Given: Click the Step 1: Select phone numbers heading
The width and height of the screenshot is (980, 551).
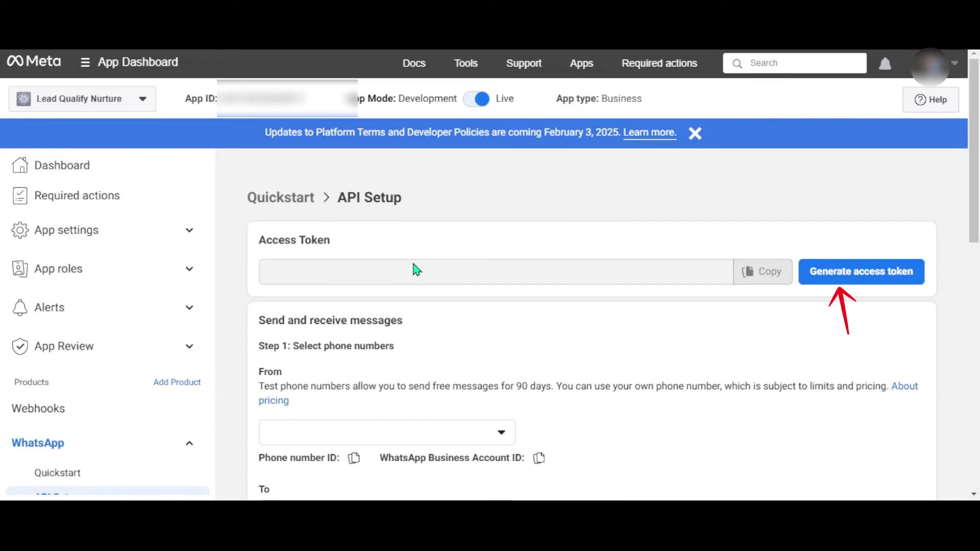Looking at the screenshot, I should pos(326,346).
